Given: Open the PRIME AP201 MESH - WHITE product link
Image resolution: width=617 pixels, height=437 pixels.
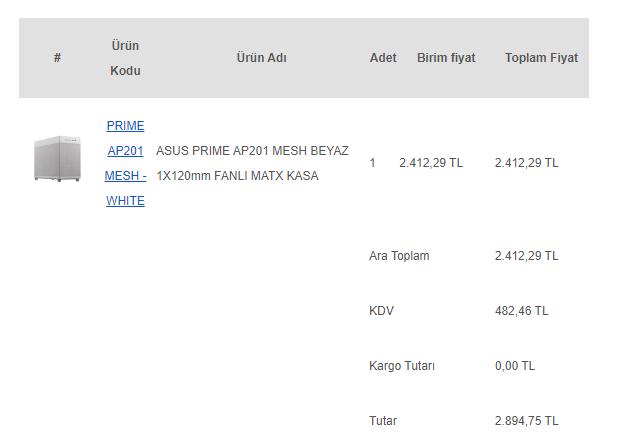Looking at the screenshot, I should [x=125, y=163].
